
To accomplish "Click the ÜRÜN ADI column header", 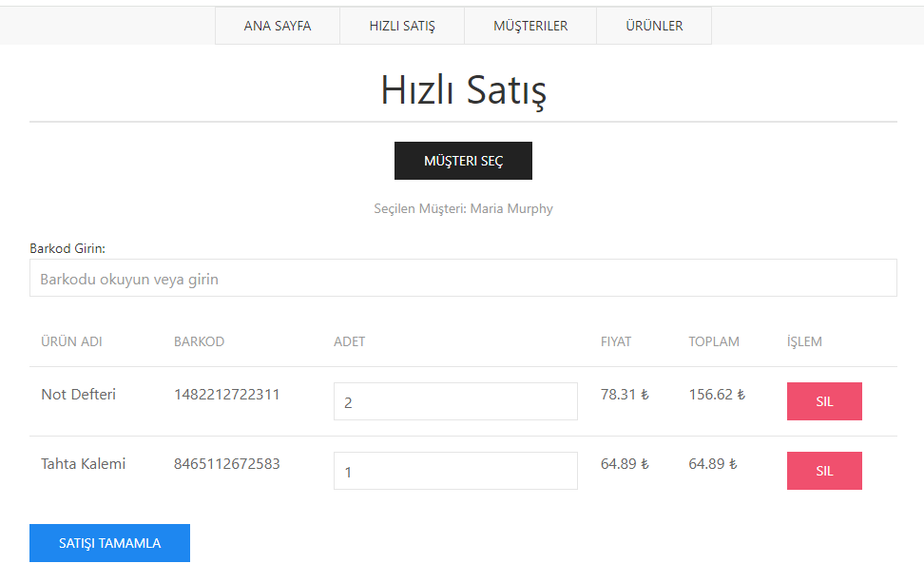I will 71,341.
